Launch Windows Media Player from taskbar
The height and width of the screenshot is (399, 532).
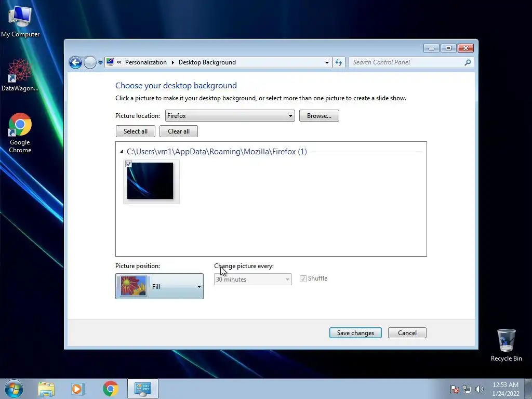pyautogui.click(x=77, y=389)
